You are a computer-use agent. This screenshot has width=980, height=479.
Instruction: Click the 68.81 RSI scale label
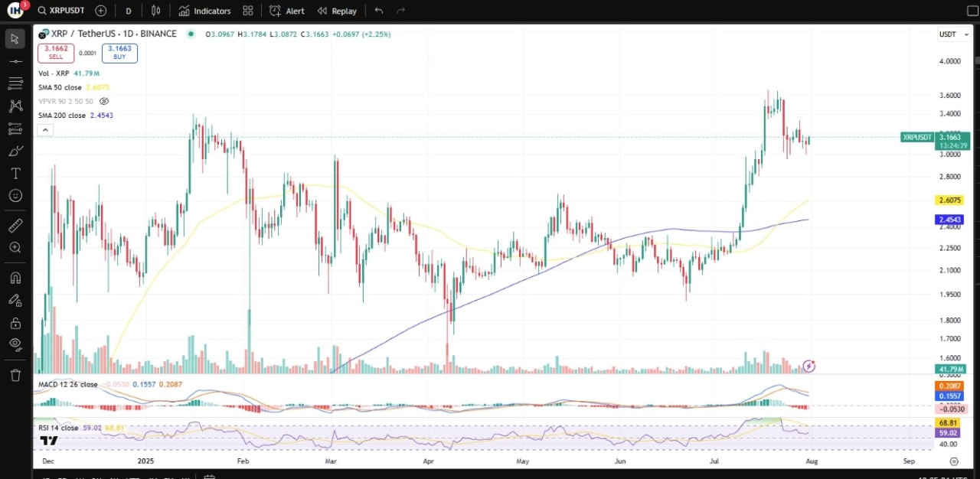pyautogui.click(x=949, y=422)
